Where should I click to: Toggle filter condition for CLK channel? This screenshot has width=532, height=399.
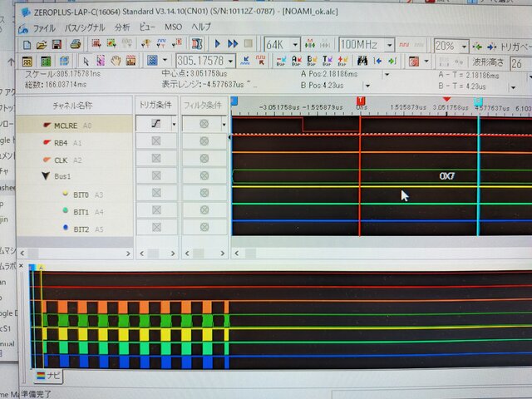coord(204,160)
